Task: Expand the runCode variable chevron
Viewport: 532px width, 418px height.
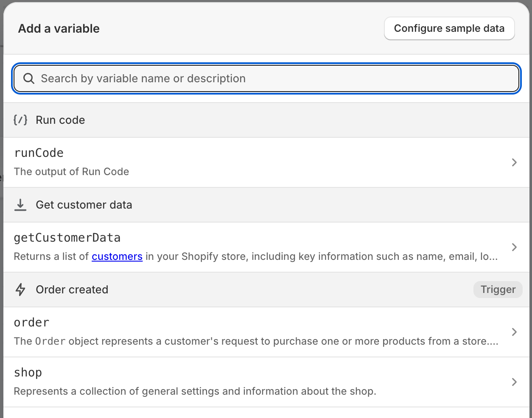Action: (514, 162)
